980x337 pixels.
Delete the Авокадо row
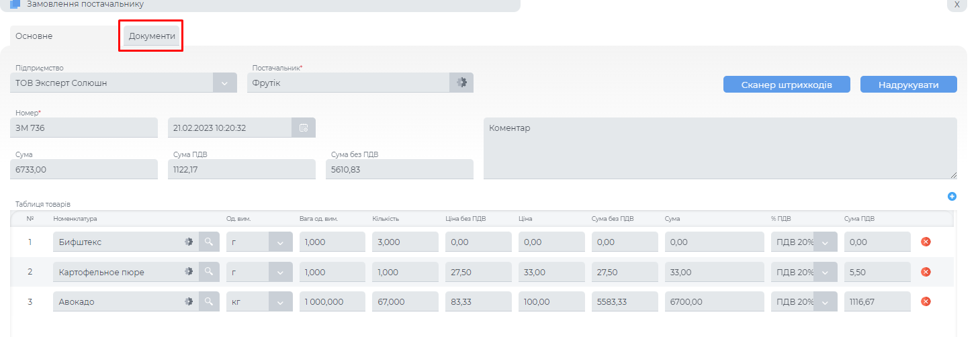pyautogui.click(x=926, y=301)
